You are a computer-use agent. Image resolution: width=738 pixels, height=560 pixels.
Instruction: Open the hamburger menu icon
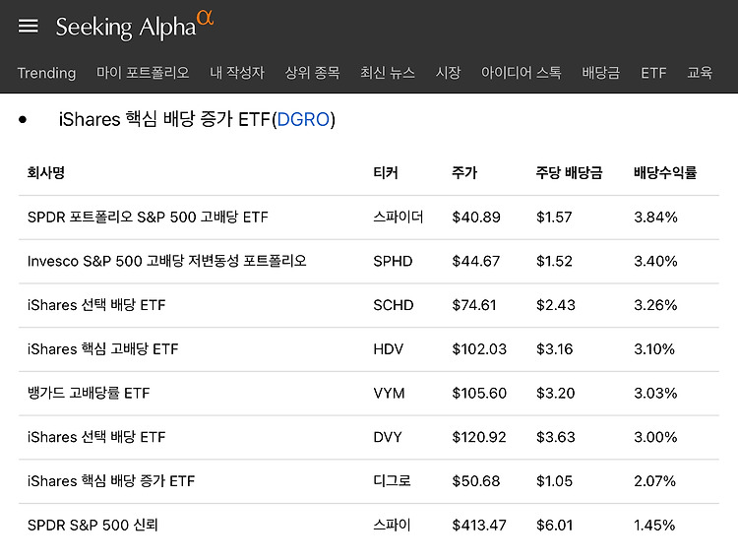tap(29, 27)
